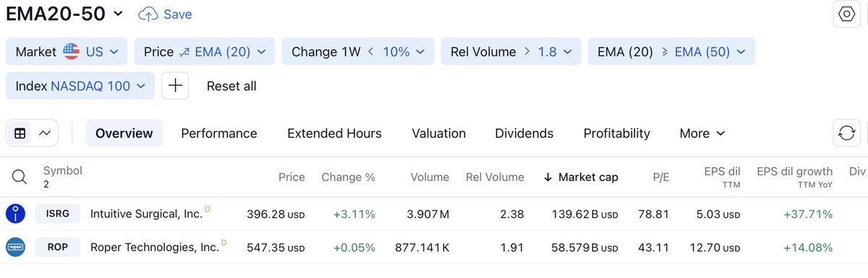Open the Index NASDAQ 100 filter
868x278 pixels.
tap(80, 85)
